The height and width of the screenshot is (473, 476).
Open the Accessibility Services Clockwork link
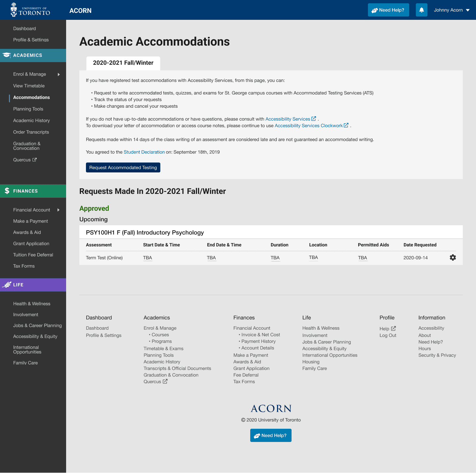pos(309,126)
